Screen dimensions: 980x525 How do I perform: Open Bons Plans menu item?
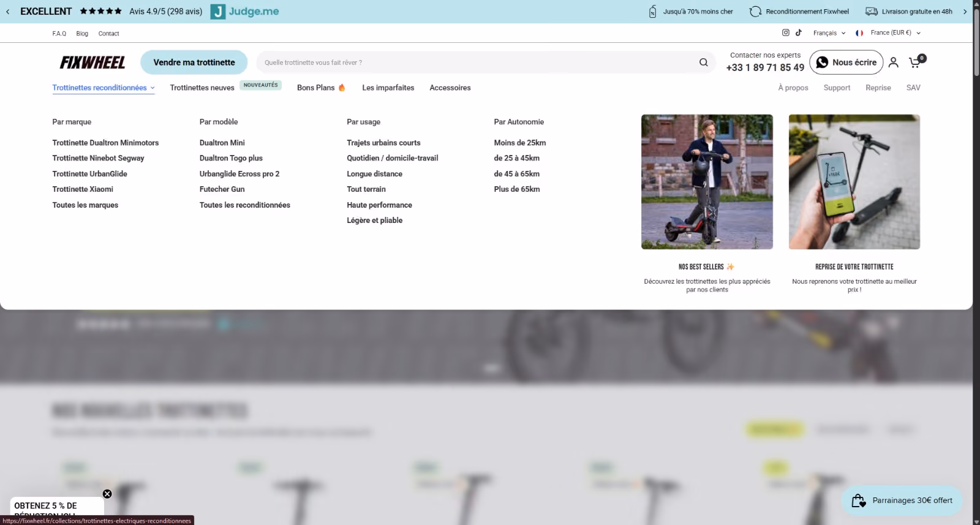tap(321, 88)
